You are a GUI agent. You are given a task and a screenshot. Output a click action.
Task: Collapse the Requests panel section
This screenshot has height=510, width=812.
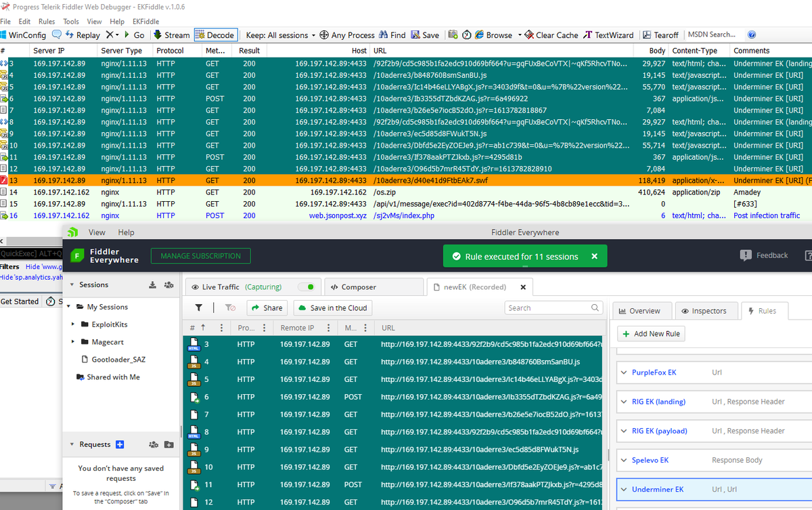(x=72, y=444)
